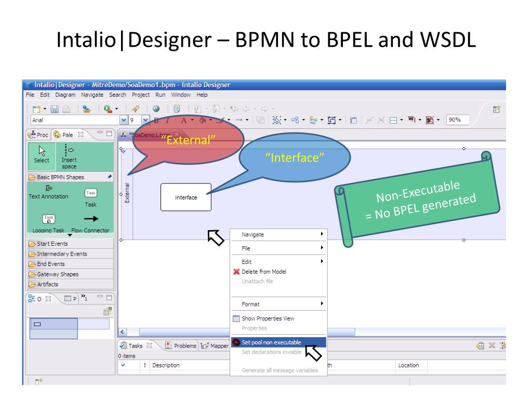The image size is (532, 399).
Task: Click the outline thumbnail preview
Action: (x=70, y=328)
